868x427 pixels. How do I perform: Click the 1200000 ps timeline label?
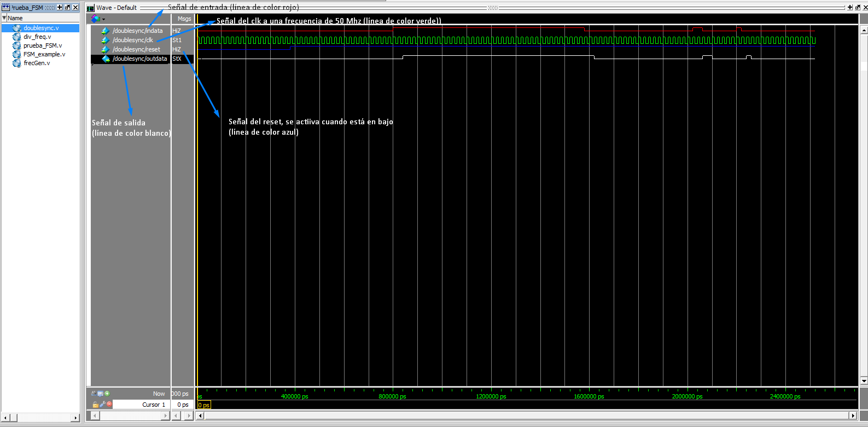[491, 396]
